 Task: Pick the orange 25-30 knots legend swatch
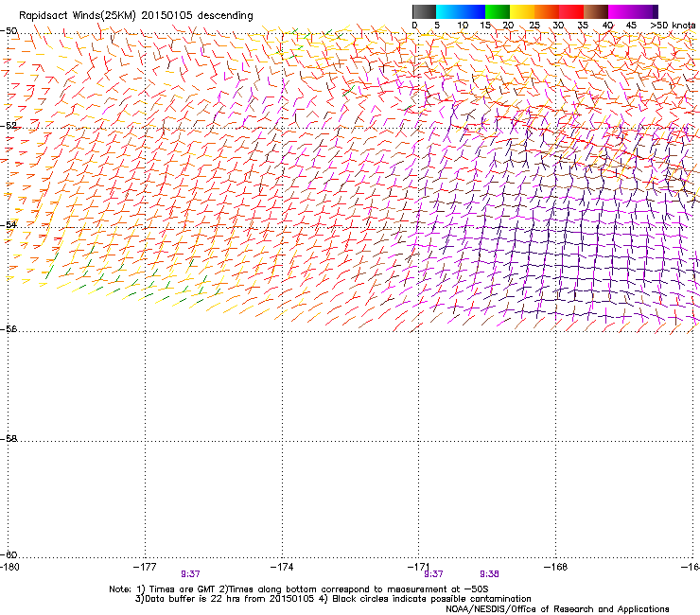547,11
